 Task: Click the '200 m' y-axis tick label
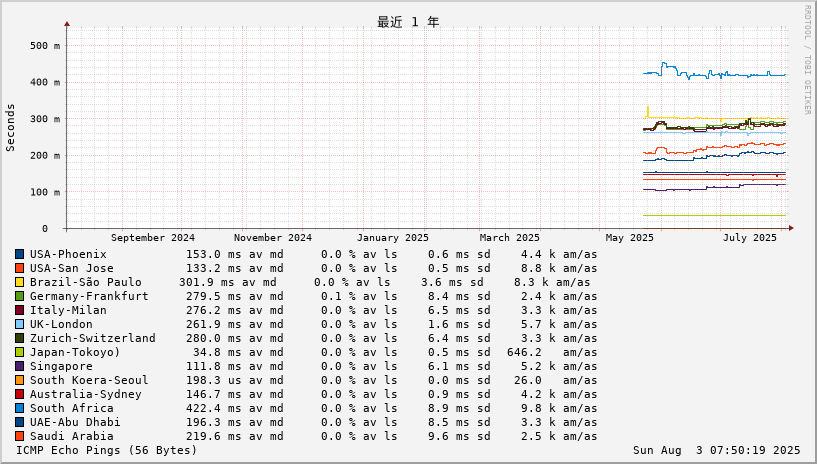click(x=45, y=156)
